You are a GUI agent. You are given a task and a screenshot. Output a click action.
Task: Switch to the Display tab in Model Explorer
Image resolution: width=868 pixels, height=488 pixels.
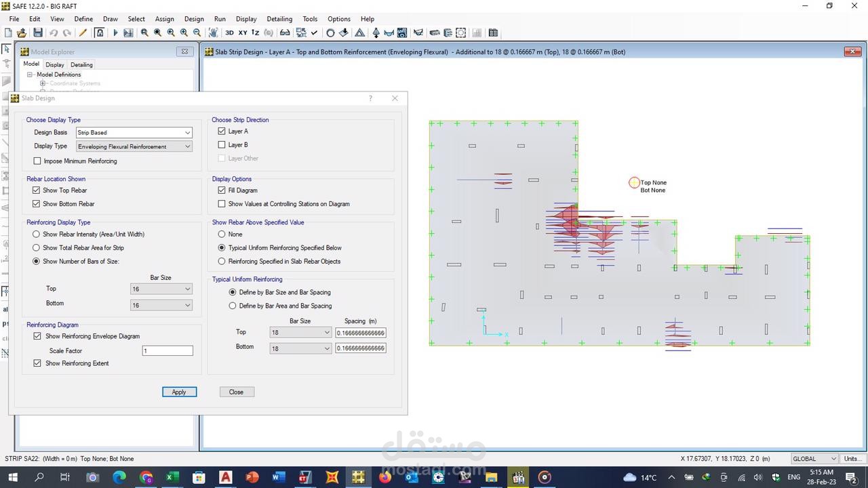[x=55, y=65]
